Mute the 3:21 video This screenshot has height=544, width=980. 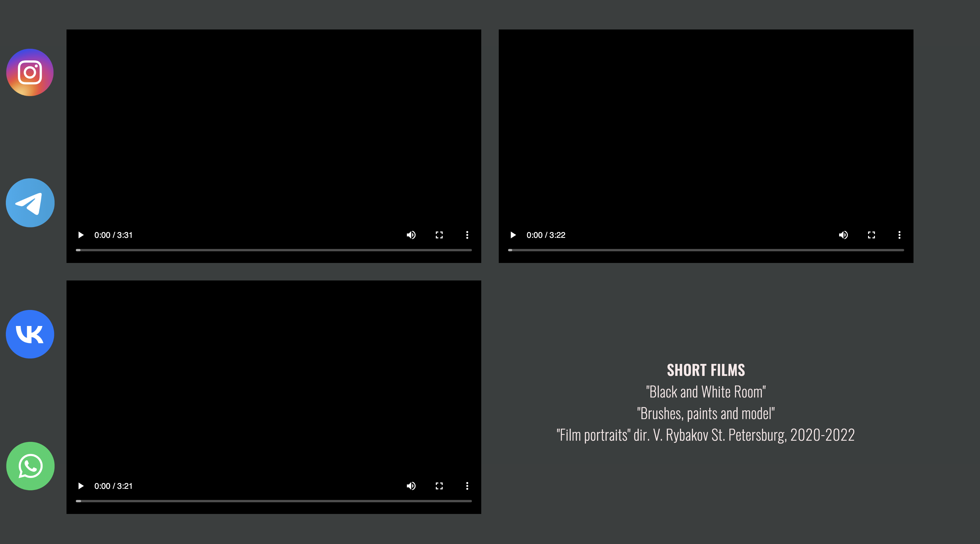(411, 486)
